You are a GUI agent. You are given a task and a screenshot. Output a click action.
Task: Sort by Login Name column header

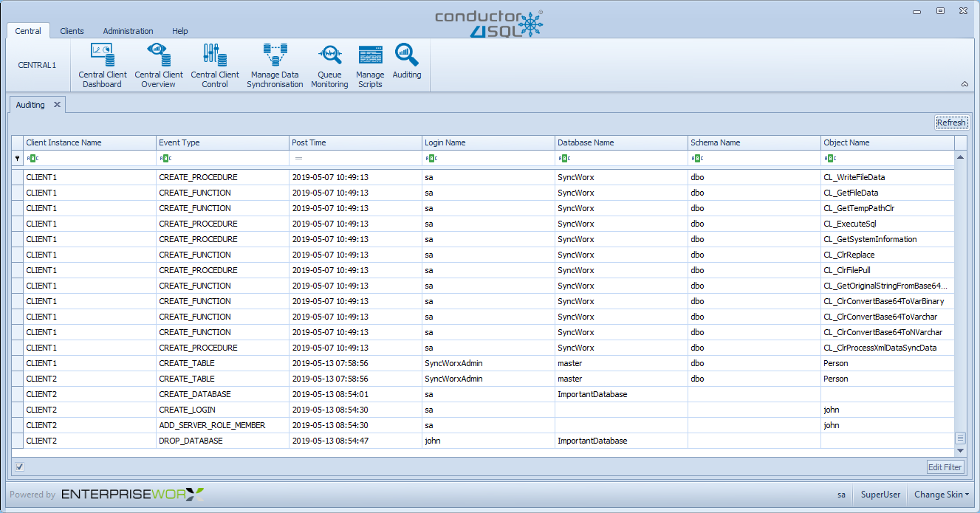(488, 142)
